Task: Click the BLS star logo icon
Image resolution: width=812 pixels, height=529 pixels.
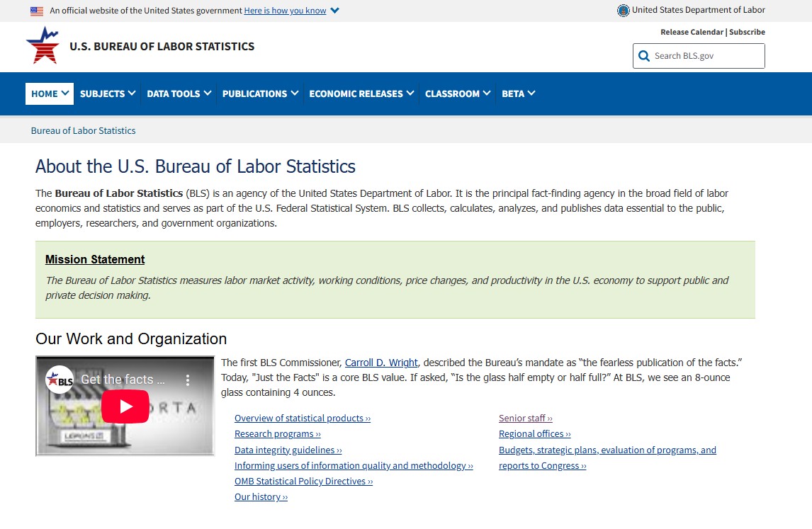Action: pos(43,46)
